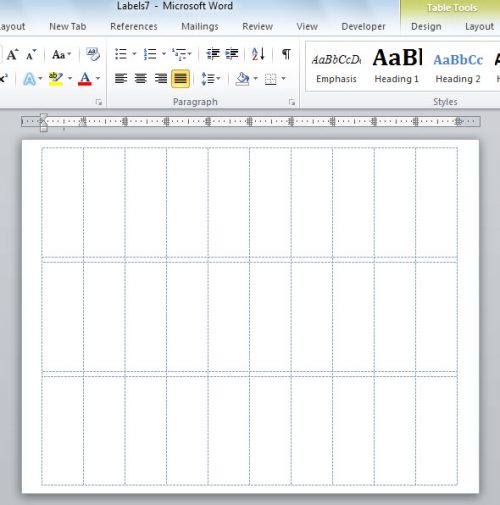Viewport: 500px width, 505px height.
Task: Click the Grow Font icon
Action: (x=13, y=54)
